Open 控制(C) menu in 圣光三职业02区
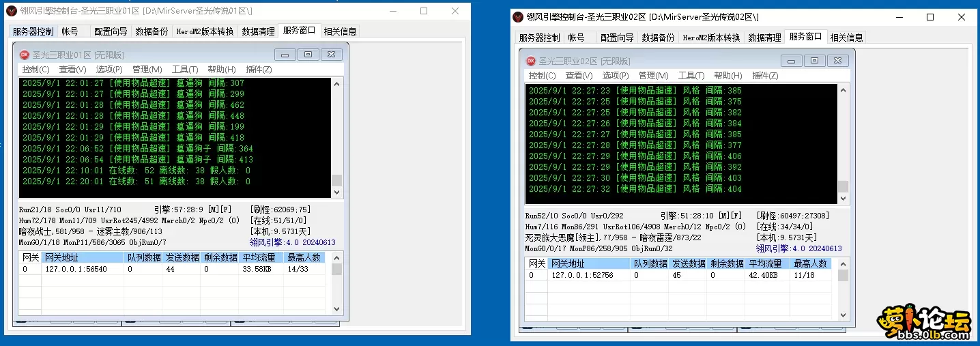 [x=543, y=76]
